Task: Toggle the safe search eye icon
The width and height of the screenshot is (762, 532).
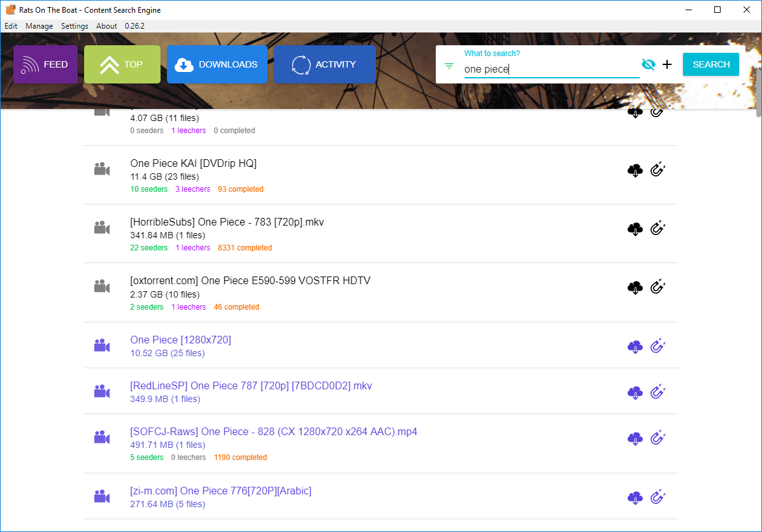Action: [648, 64]
